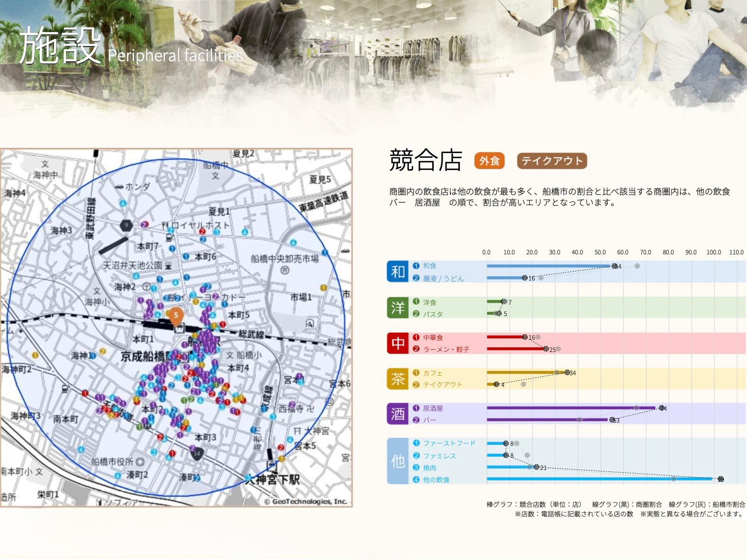This screenshot has height=560, width=747.
Task: Click the 競合店 section heading
Action: (x=425, y=160)
